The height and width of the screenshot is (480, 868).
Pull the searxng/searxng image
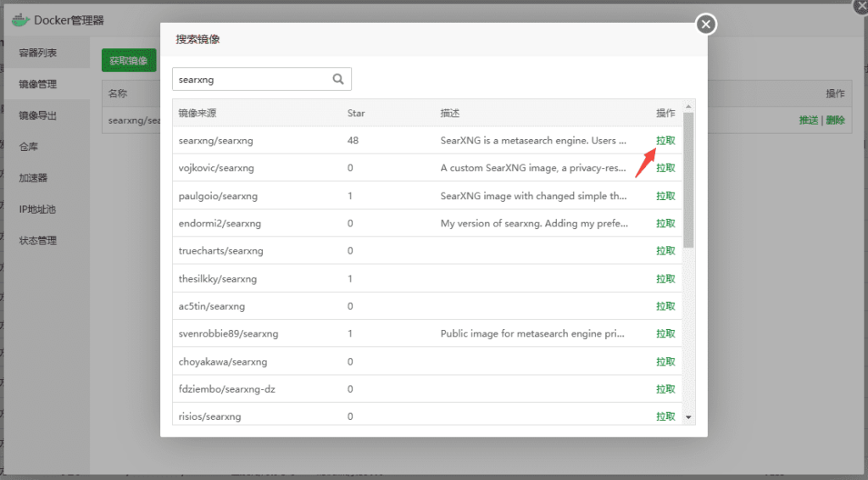(665, 141)
